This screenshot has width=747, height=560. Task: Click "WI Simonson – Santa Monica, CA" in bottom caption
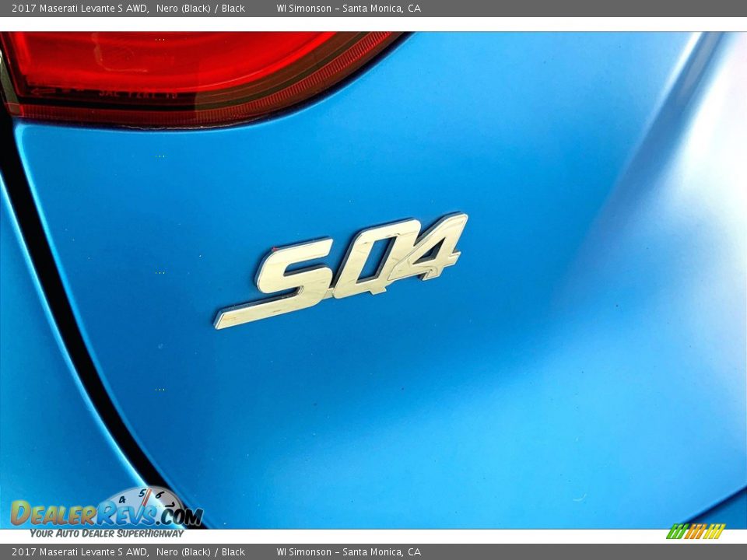(x=349, y=552)
